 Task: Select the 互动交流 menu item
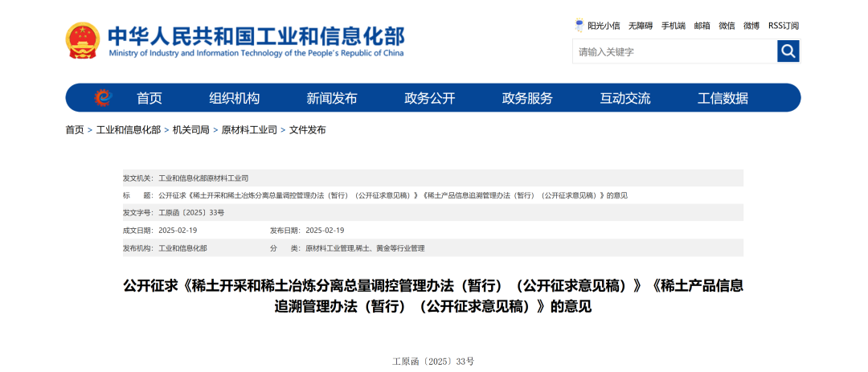(x=625, y=98)
